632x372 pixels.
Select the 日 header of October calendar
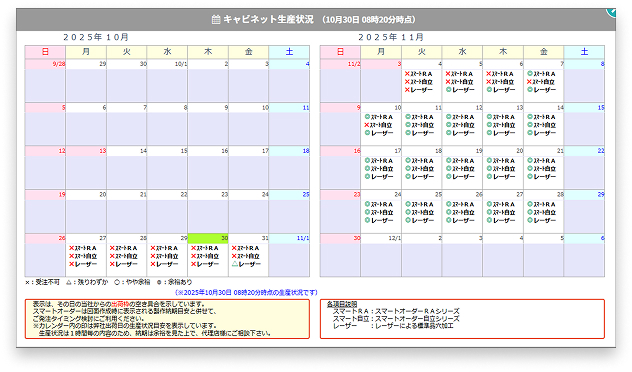(x=45, y=52)
